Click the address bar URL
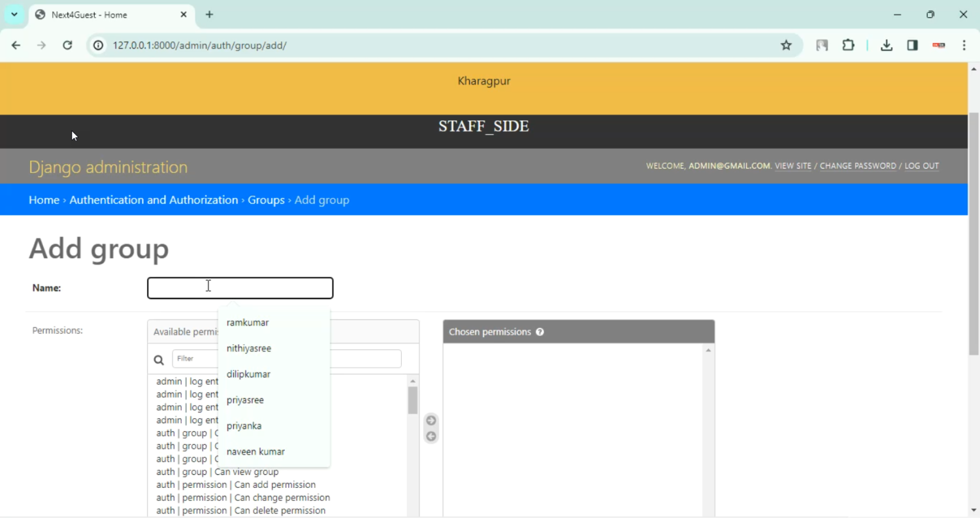This screenshot has width=980, height=518. pyautogui.click(x=200, y=45)
